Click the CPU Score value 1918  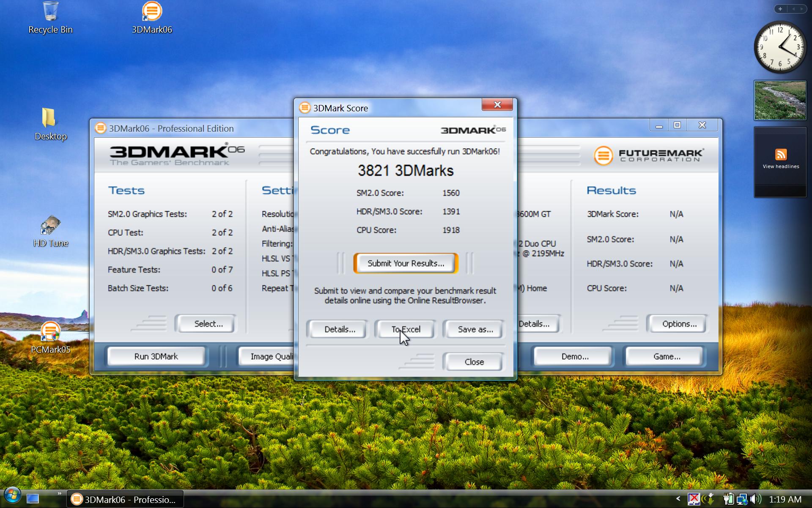(451, 230)
